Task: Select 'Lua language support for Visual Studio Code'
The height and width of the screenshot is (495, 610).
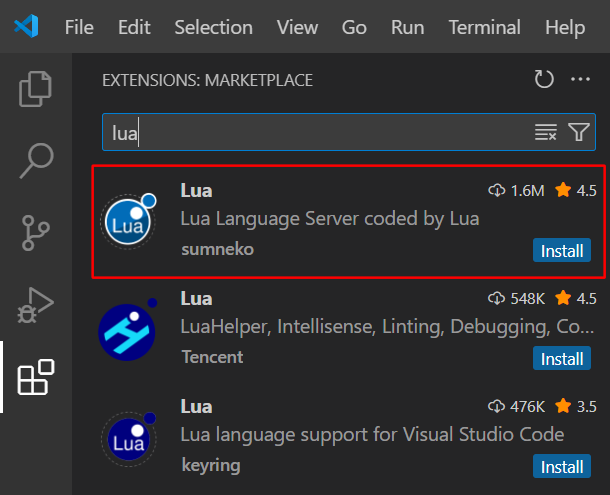Action: click(x=372, y=434)
